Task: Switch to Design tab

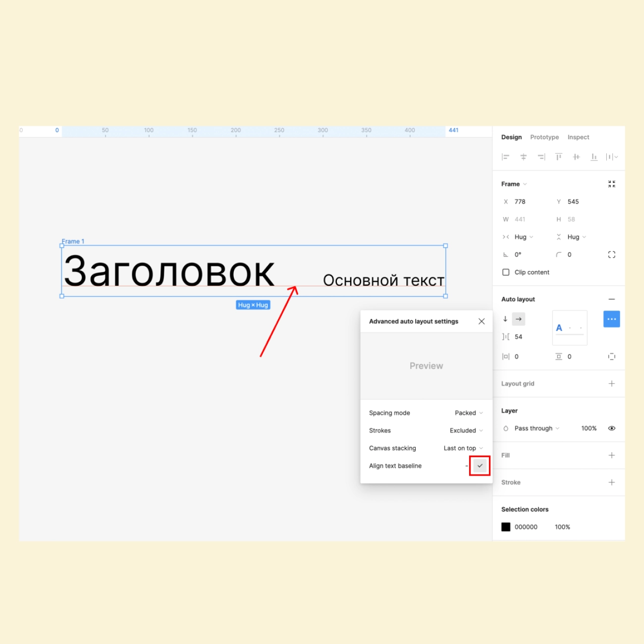Action: [x=511, y=137]
